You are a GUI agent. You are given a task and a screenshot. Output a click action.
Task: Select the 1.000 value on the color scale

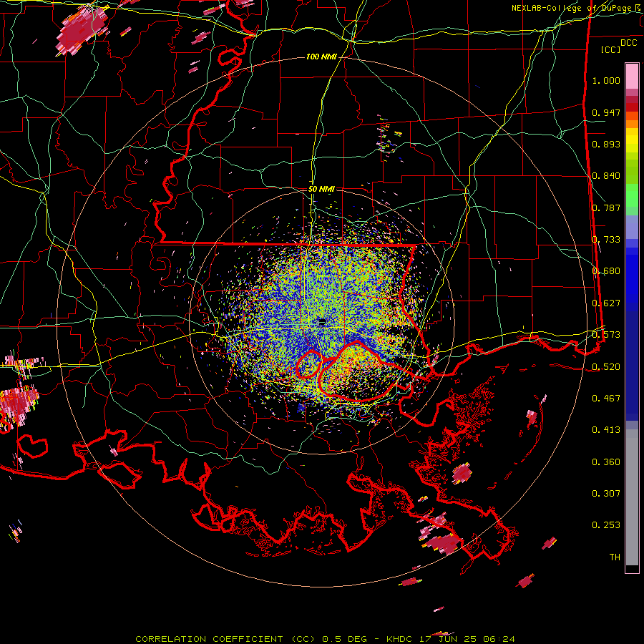[606, 80]
